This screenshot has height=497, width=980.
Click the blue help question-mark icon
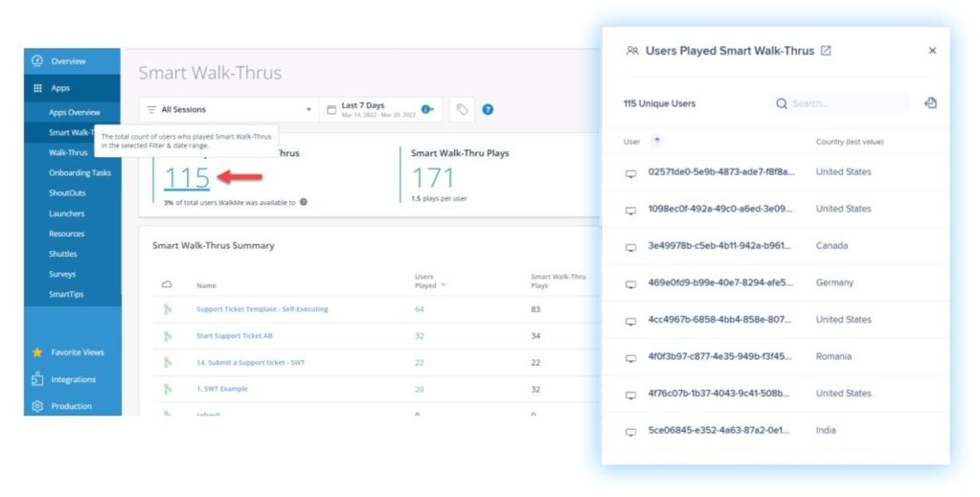(x=488, y=110)
